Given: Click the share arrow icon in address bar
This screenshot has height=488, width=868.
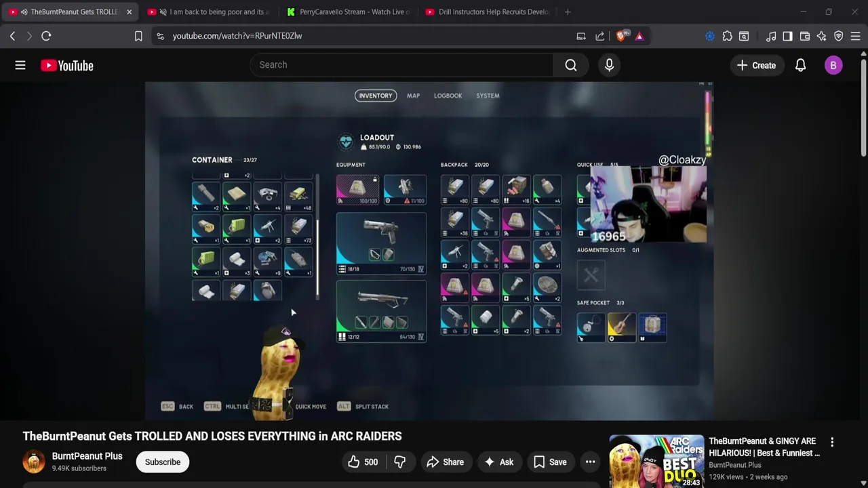Looking at the screenshot, I should coord(600,36).
